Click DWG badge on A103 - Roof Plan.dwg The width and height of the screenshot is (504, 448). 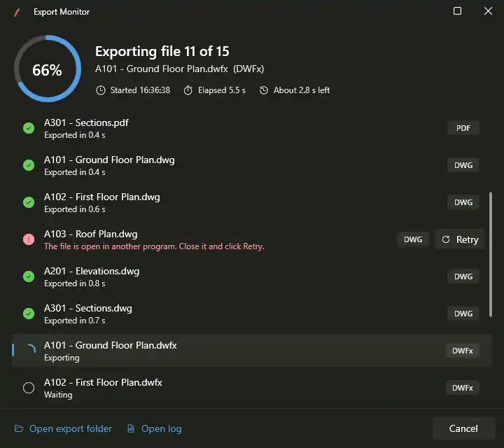tap(413, 239)
